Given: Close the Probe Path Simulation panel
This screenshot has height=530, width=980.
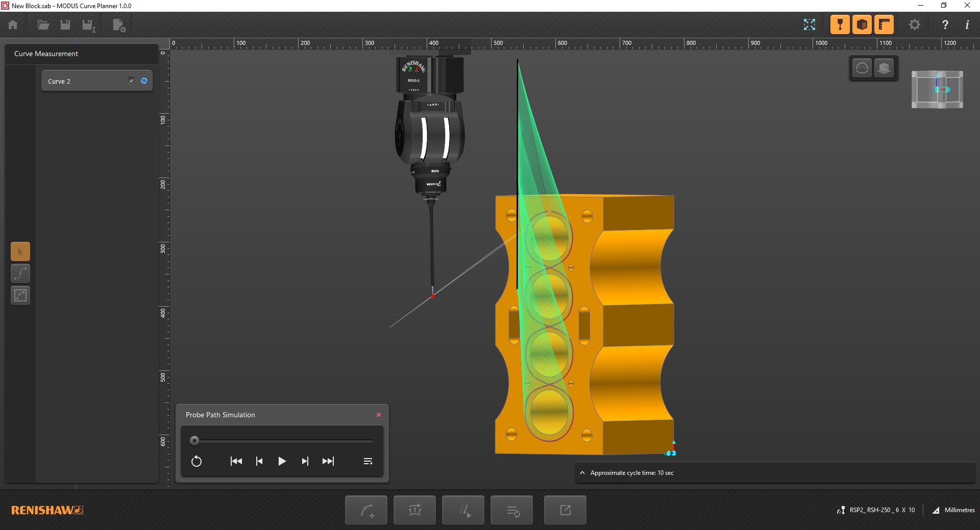Looking at the screenshot, I should click(379, 415).
